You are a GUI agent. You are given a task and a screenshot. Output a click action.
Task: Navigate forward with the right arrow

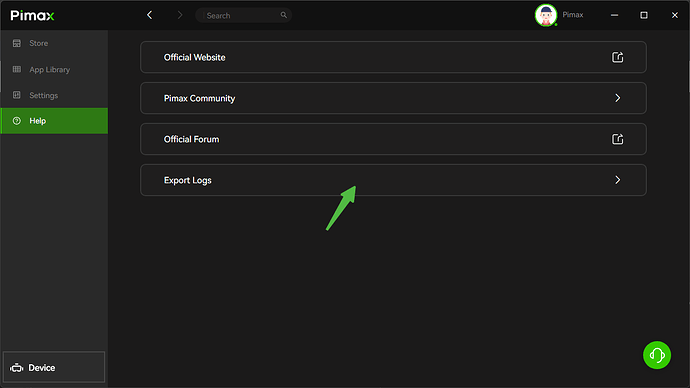[x=180, y=15]
